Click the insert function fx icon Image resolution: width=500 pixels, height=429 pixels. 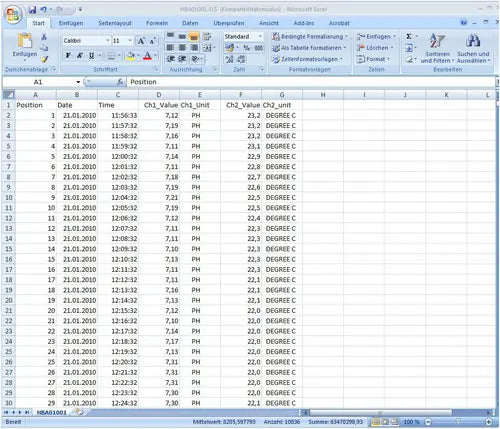click(120, 82)
